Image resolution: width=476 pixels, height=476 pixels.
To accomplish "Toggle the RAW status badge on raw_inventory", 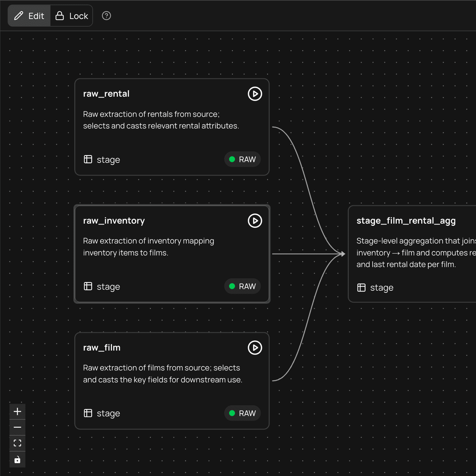I will (242, 286).
